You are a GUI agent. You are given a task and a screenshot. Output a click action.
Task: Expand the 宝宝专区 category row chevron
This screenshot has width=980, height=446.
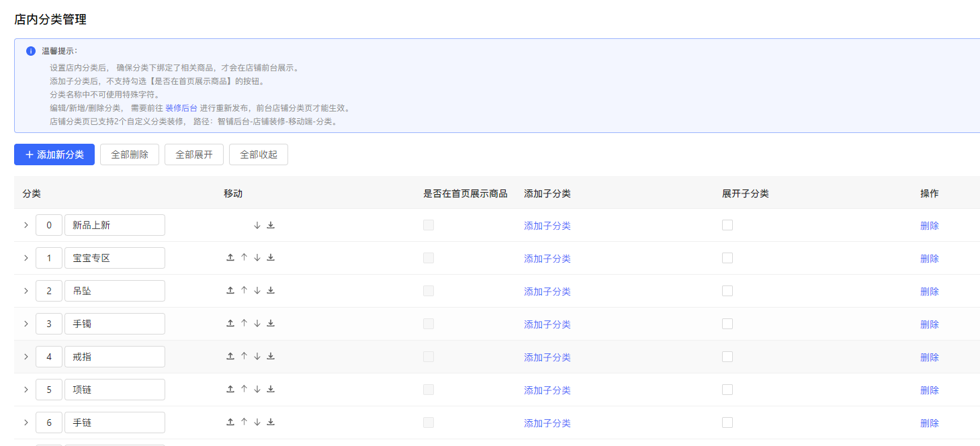pyautogui.click(x=26, y=258)
